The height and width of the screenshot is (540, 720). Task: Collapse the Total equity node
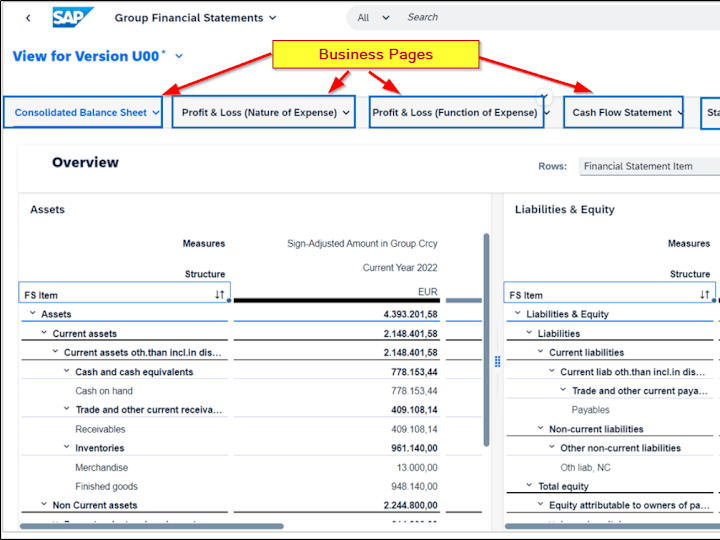coord(529,485)
